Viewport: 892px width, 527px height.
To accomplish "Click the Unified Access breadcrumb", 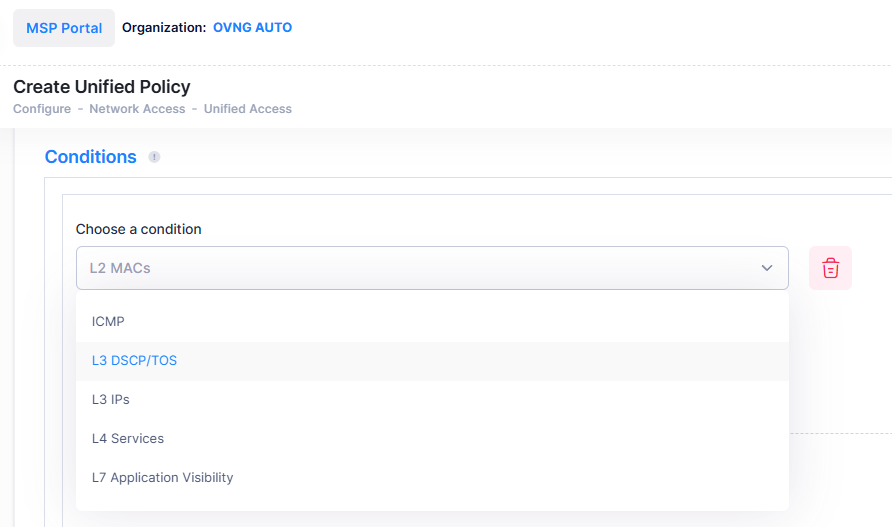I will tap(248, 109).
